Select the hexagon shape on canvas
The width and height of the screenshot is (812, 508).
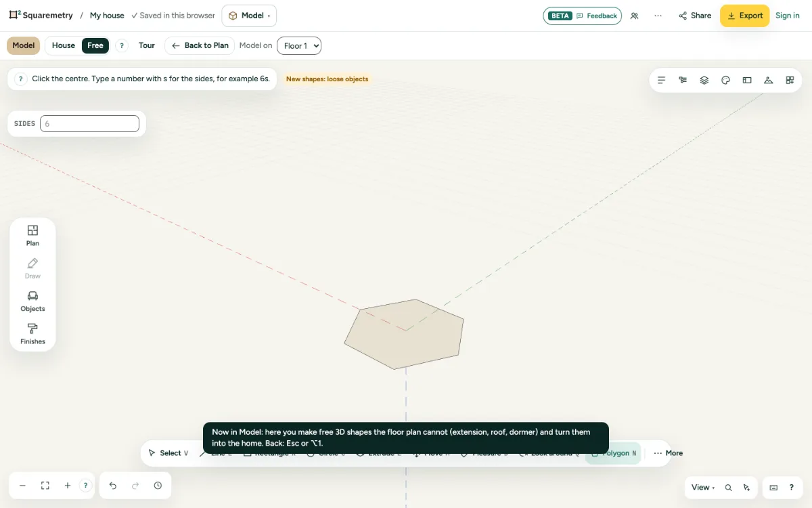click(x=404, y=335)
